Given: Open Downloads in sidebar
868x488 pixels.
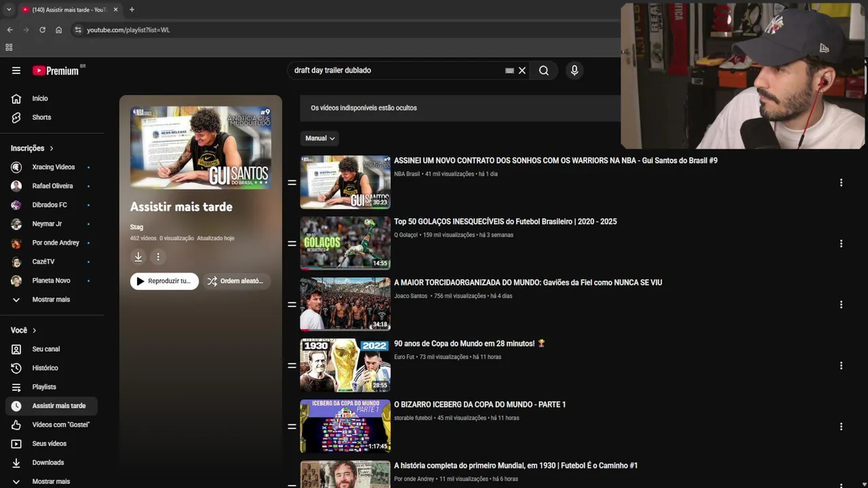Looking at the screenshot, I should [x=52, y=463].
